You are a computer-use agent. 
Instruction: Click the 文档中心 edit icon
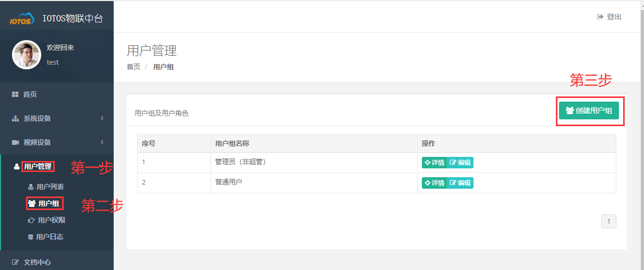click(15, 262)
